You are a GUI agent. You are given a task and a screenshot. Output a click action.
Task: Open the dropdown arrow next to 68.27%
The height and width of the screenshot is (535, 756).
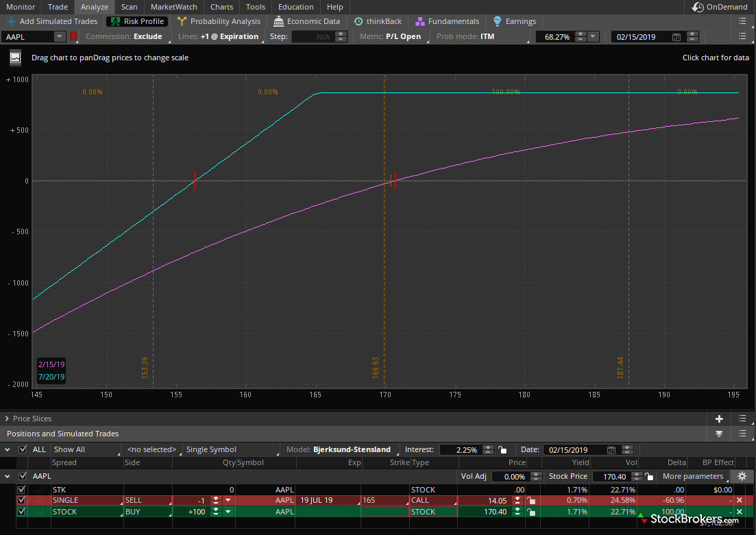(593, 36)
